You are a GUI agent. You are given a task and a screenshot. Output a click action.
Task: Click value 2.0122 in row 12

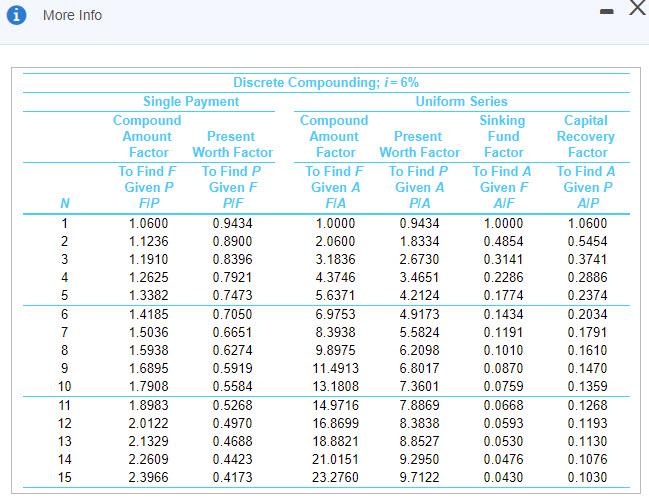149,423
